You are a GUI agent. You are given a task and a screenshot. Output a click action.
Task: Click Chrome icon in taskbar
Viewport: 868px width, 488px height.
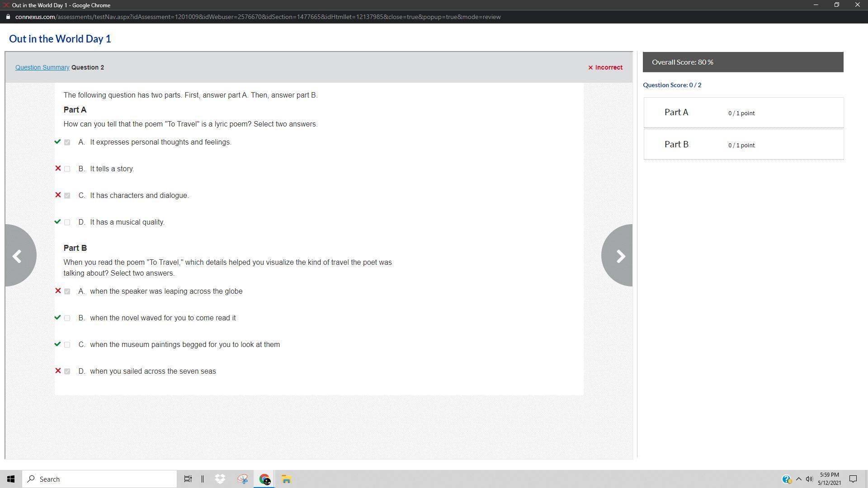click(x=264, y=479)
